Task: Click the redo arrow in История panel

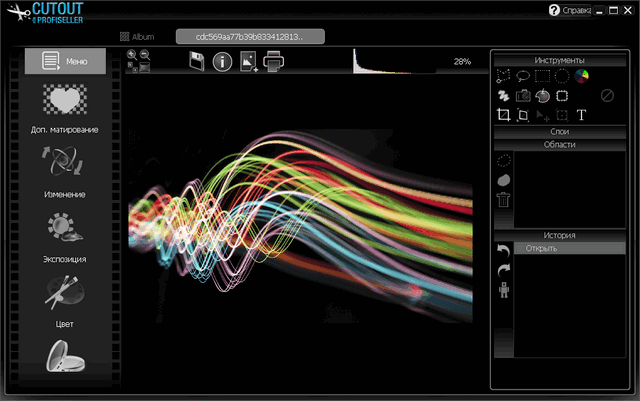Action: pyautogui.click(x=504, y=269)
